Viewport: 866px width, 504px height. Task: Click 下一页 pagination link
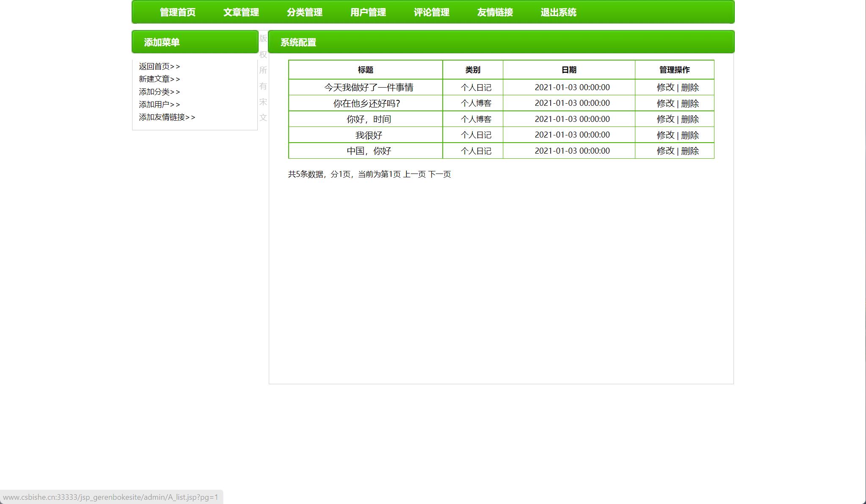439,174
